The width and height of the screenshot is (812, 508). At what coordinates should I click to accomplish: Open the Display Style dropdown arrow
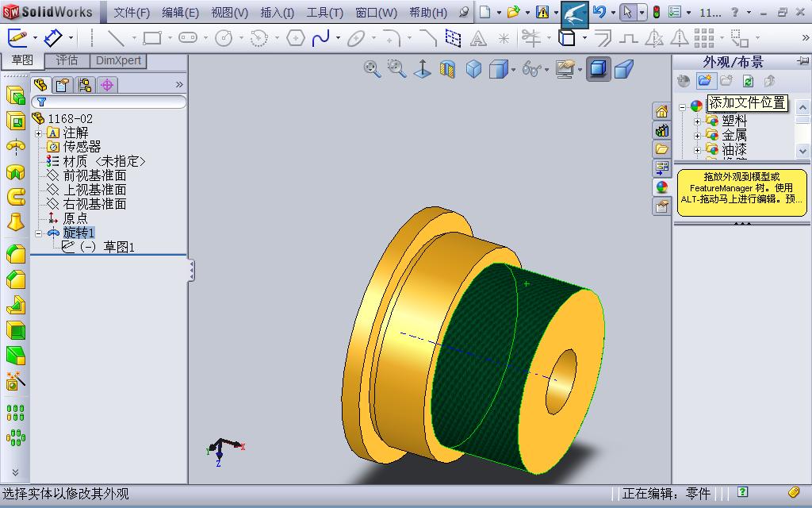[513, 70]
